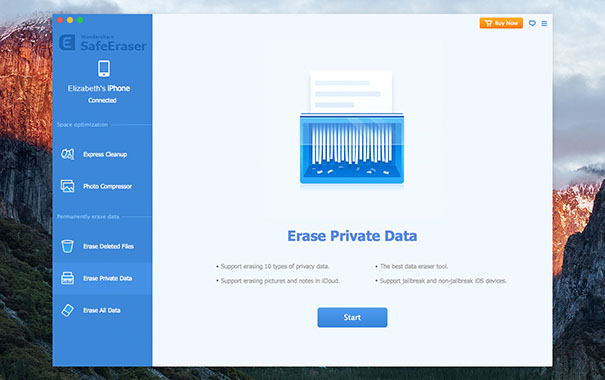The height and width of the screenshot is (380, 605).
Task: Click the Photo Compressor picture icon
Action: pyautogui.click(x=67, y=186)
